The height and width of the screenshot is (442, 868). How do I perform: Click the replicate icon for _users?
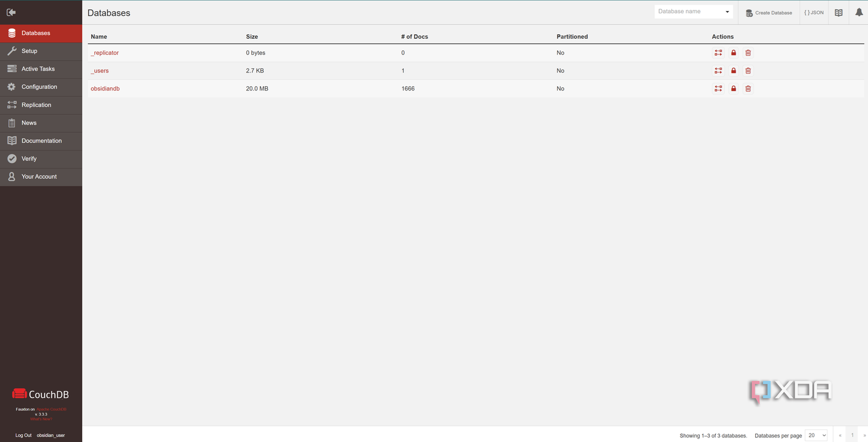(x=718, y=71)
